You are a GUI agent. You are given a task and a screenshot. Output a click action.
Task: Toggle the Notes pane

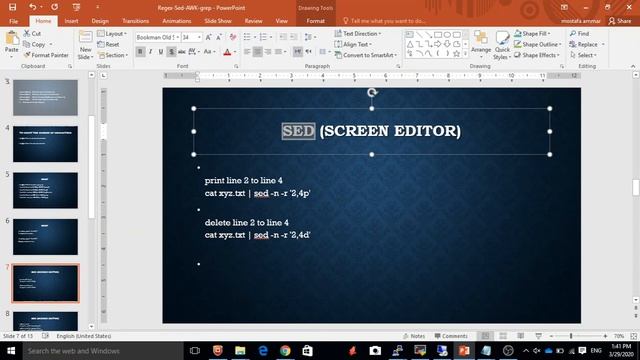tap(414, 336)
